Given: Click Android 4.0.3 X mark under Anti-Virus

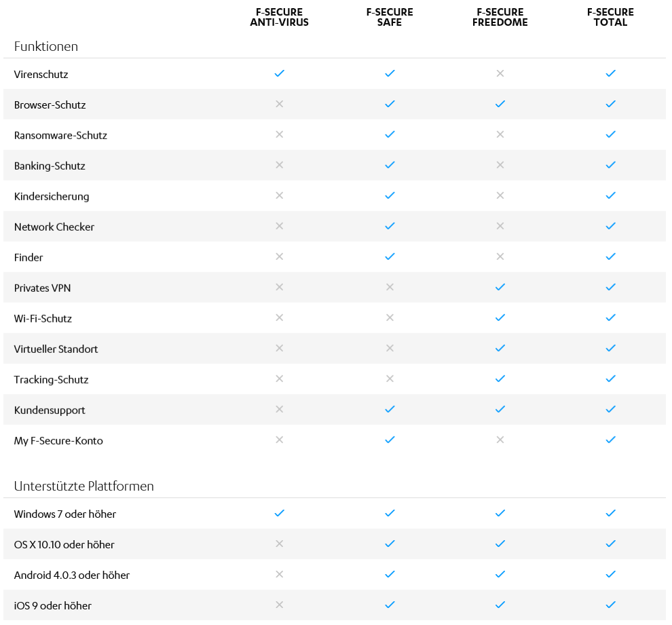Looking at the screenshot, I should pos(279,574).
